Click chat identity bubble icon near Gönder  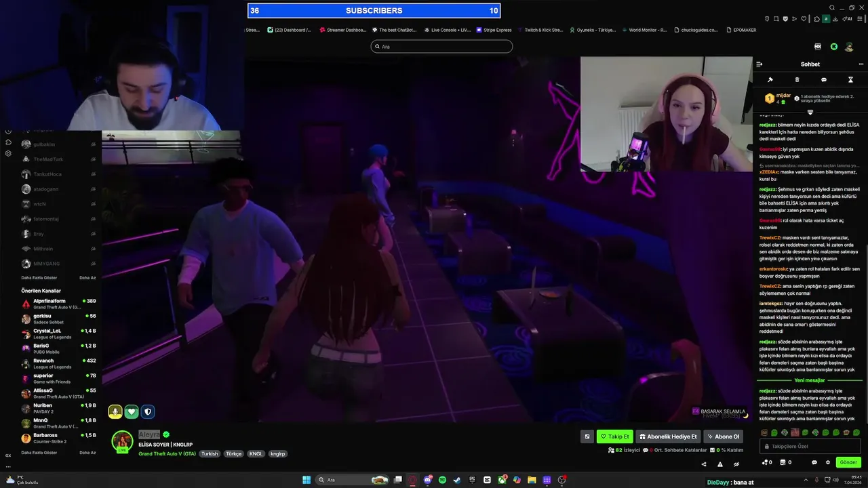(814, 462)
